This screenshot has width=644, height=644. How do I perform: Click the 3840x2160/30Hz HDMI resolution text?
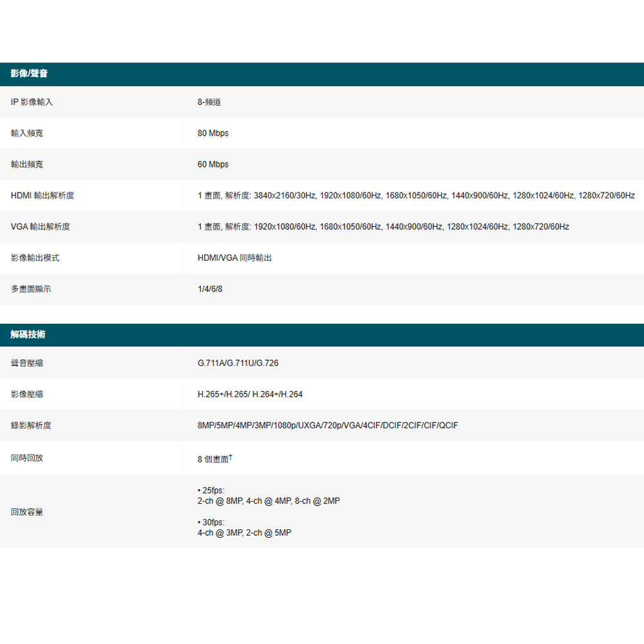coord(285,196)
